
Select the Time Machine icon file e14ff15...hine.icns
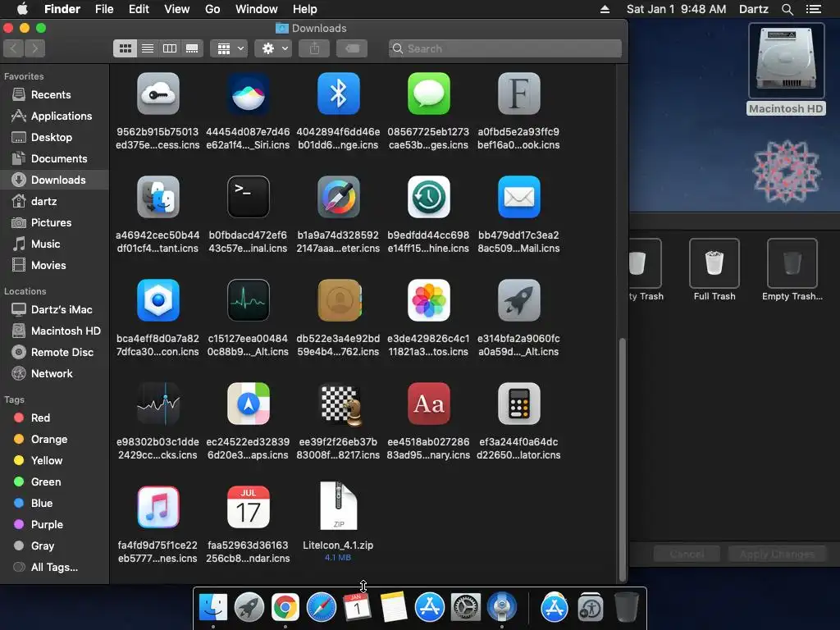[428, 197]
